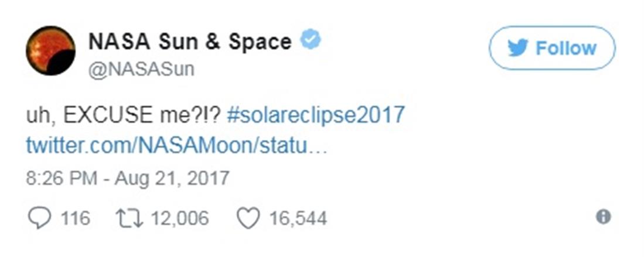The image size is (644, 257).
Task: Click the 16,544 likes count
Action: 298,219
